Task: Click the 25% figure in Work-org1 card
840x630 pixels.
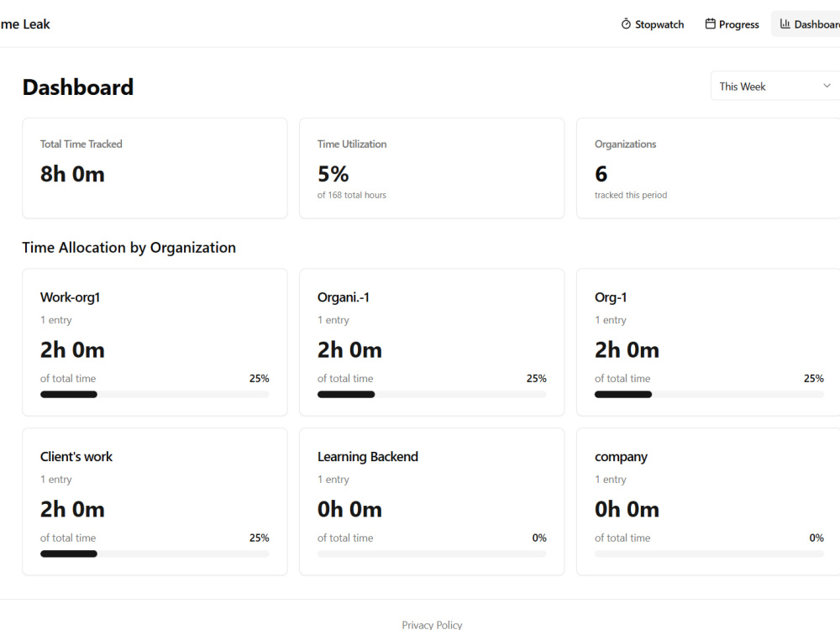Action: pyautogui.click(x=260, y=378)
